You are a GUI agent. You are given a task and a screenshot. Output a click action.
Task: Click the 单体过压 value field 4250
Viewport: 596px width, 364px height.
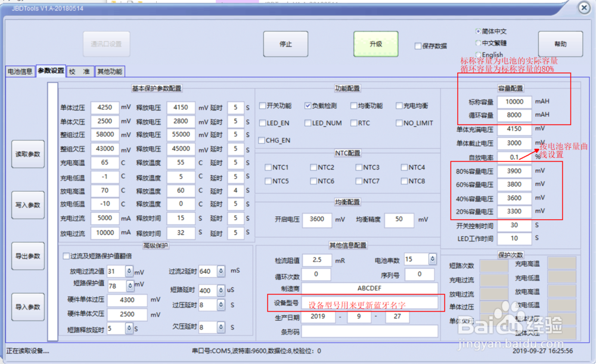[x=105, y=107]
